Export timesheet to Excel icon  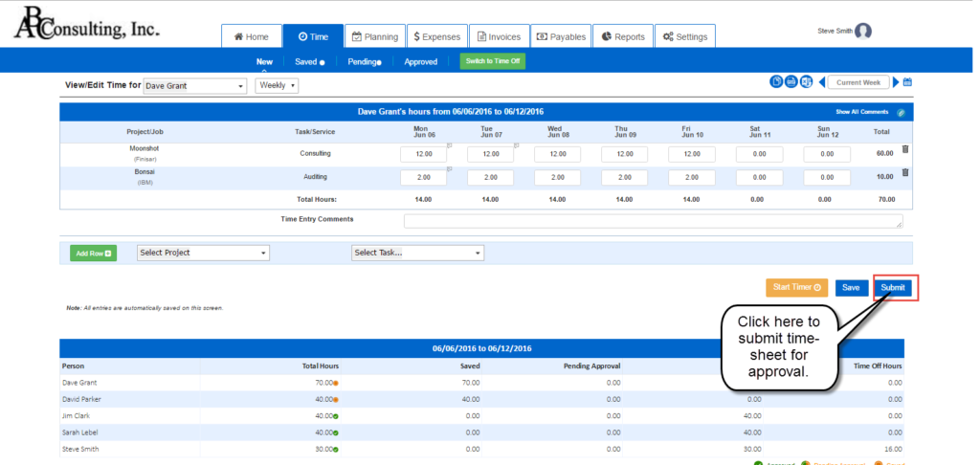[806, 82]
